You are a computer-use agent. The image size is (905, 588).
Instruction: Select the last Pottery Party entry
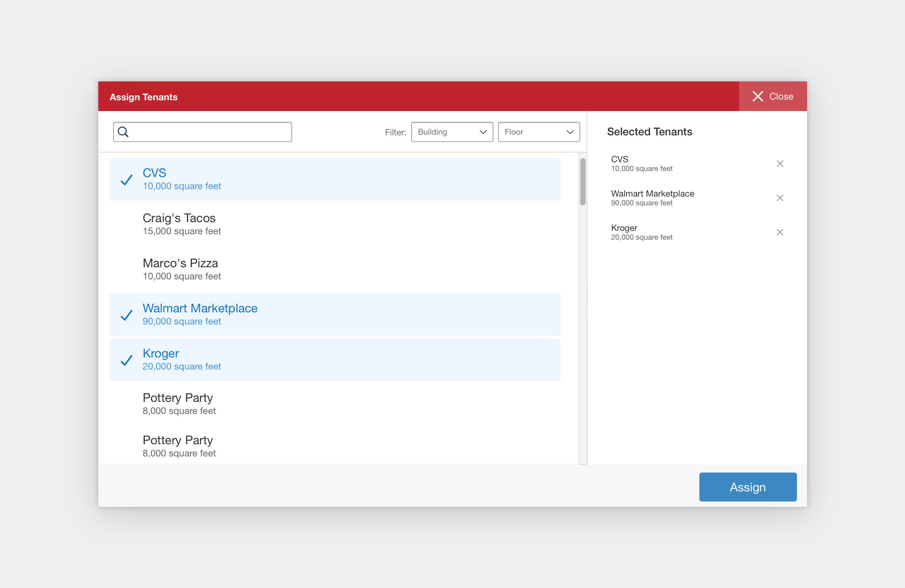point(335,446)
